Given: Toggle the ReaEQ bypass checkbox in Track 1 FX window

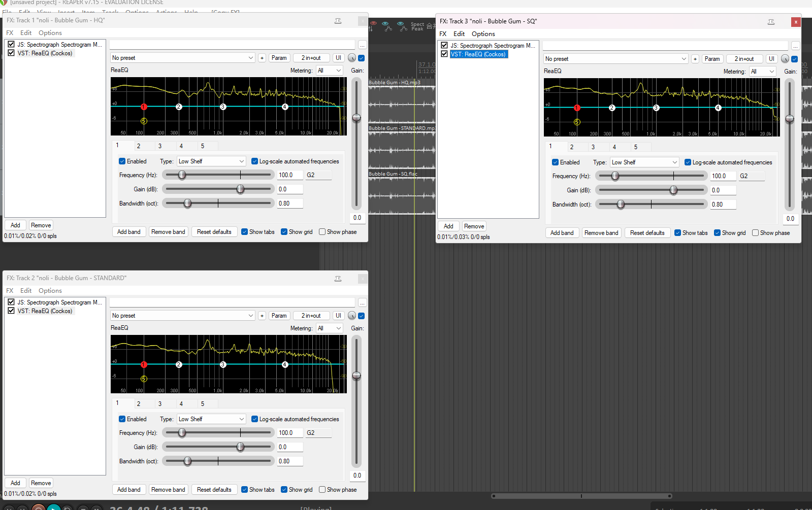Looking at the screenshot, I should [x=362, y=58].
